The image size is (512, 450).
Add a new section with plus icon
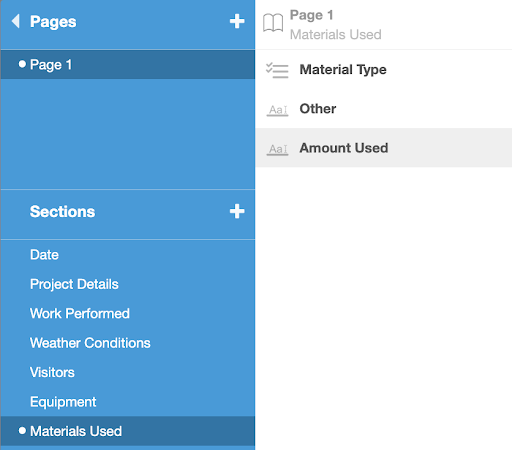tap(237, 211)
